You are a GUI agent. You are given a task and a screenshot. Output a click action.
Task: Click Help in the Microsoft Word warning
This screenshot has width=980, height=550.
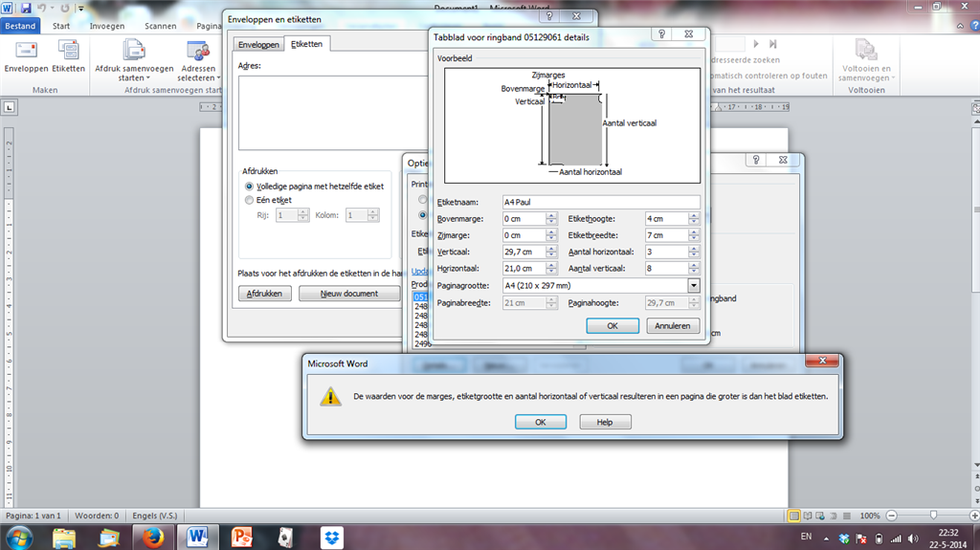click(x=605, y=422)
